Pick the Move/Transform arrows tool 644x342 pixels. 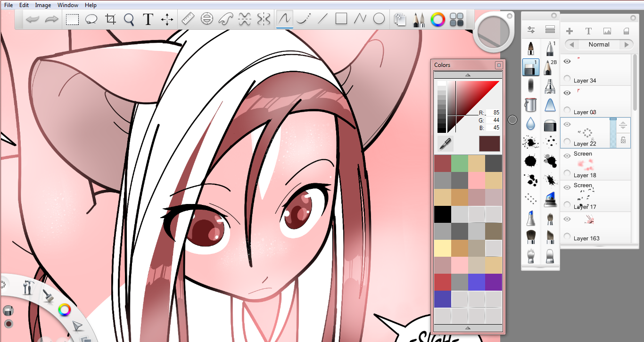167,19
